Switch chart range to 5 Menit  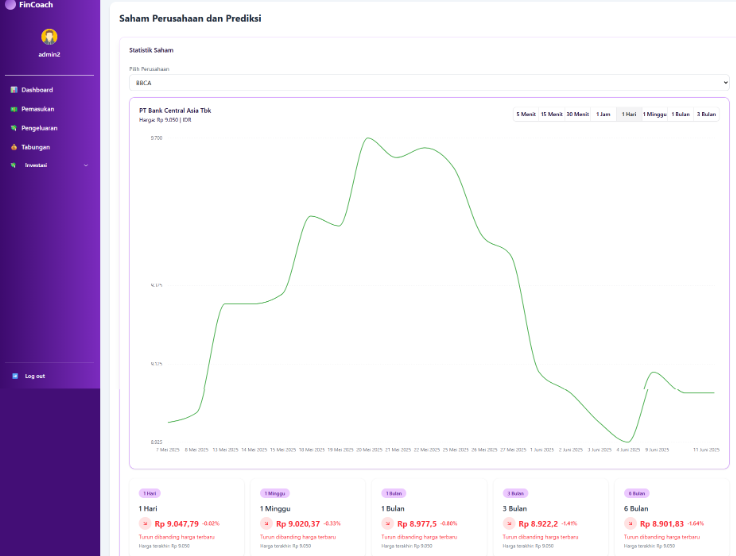pos(526,114)
